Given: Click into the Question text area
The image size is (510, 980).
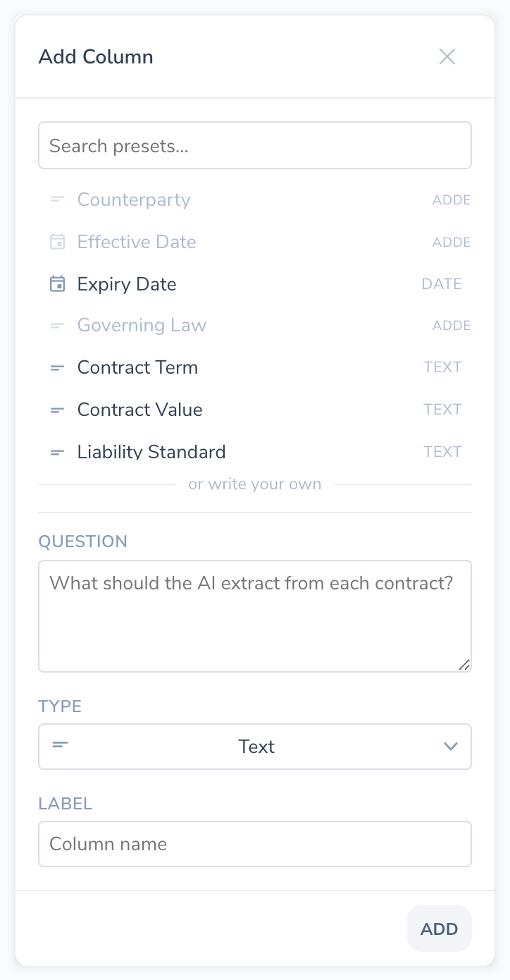Looking at the screenshot, I should [255, 615].
